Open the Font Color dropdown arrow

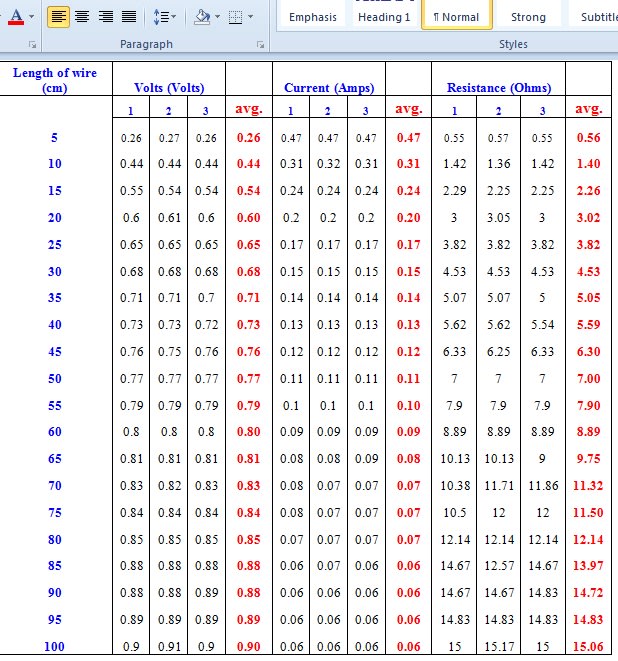pos(32,17)
